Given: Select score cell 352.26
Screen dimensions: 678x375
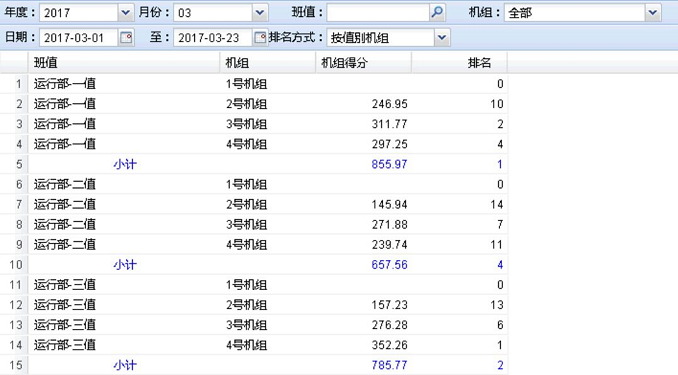Looking at the screenshot, I should (x=389, y=345).
